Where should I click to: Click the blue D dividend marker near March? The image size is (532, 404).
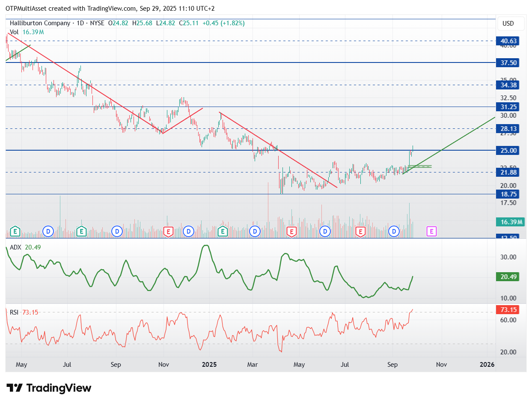[x=256, y=232]
